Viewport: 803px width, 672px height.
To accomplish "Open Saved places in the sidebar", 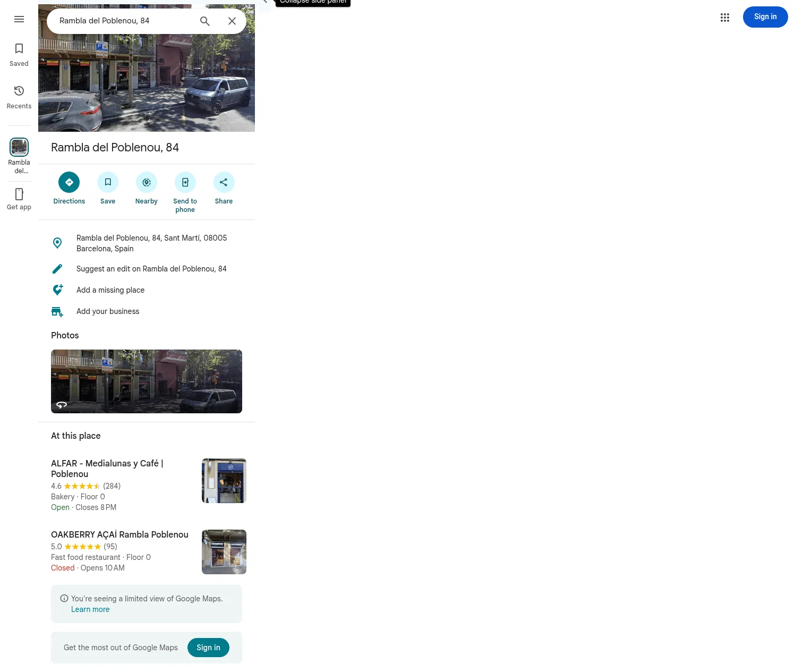I will (x=19, y=55).
